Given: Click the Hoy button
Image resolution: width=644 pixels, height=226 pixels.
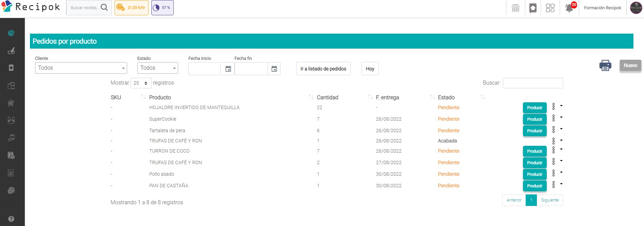Looking at the screenshot, I should point(370,69).
